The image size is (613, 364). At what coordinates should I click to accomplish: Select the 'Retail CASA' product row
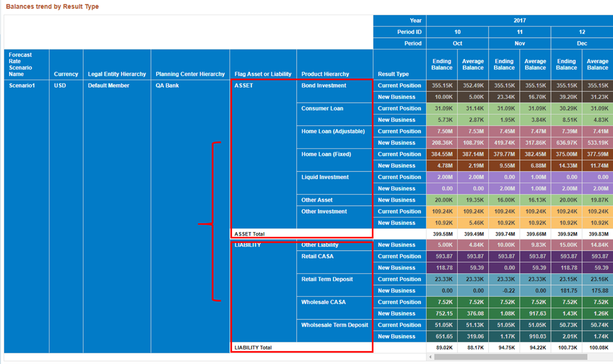tap(335, 262)
